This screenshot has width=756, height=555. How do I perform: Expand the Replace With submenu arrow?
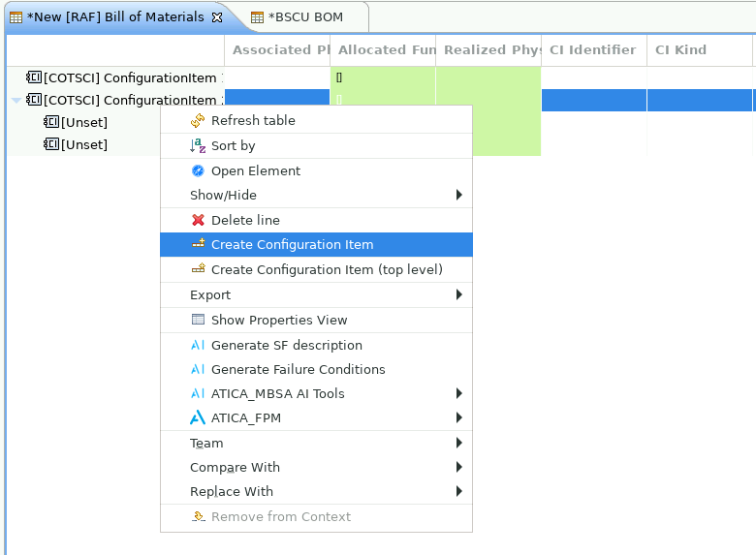(x=459, y=491)
